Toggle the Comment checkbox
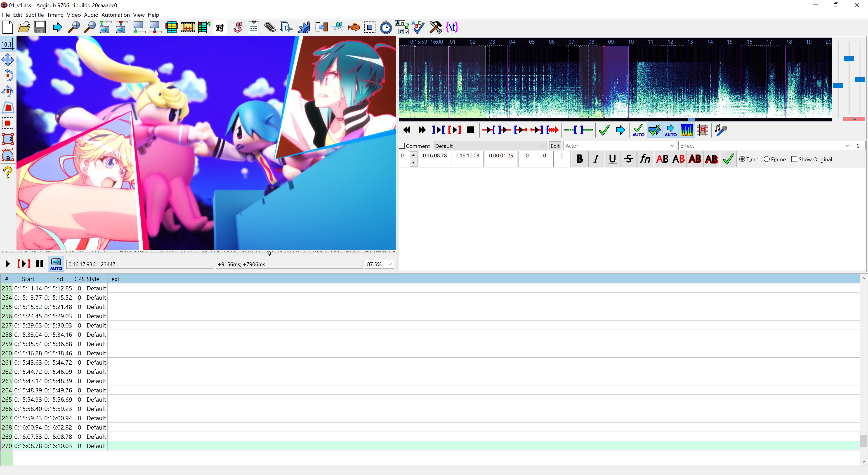 (x=402, y=146)
